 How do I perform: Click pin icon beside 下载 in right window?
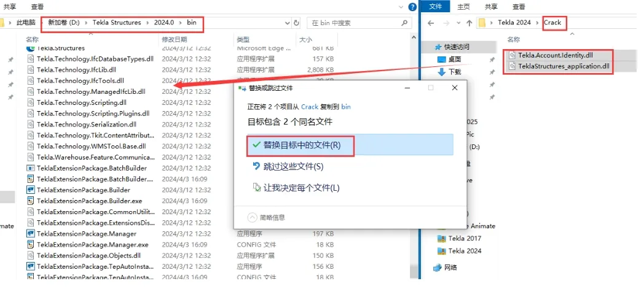pos(492,72)
